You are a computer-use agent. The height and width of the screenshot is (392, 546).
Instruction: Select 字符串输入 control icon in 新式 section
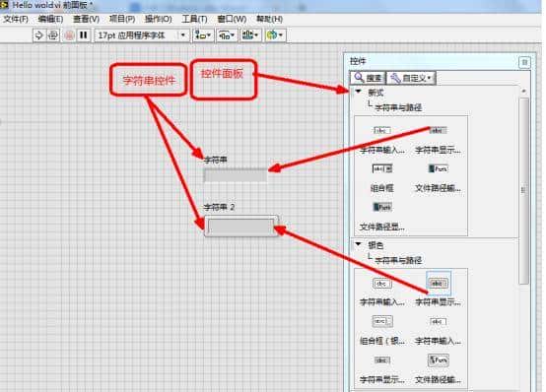[x=382, y=131]
